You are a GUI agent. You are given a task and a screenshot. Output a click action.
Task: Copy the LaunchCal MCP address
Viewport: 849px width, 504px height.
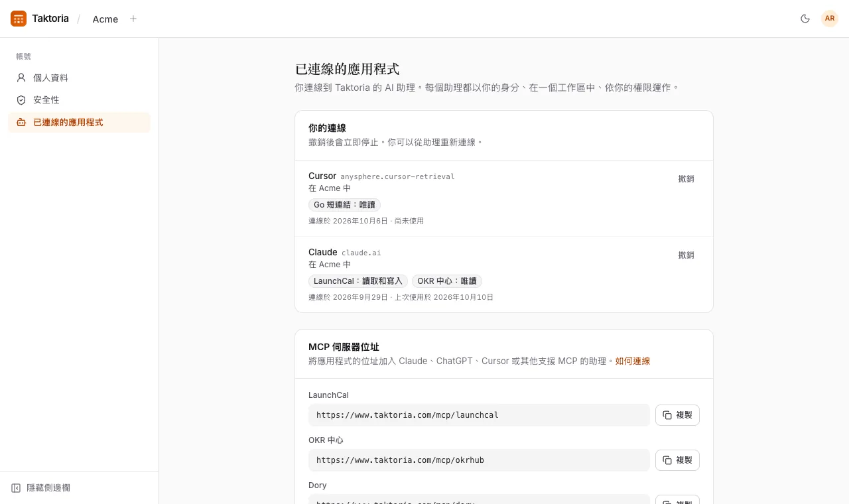[677, 415]
